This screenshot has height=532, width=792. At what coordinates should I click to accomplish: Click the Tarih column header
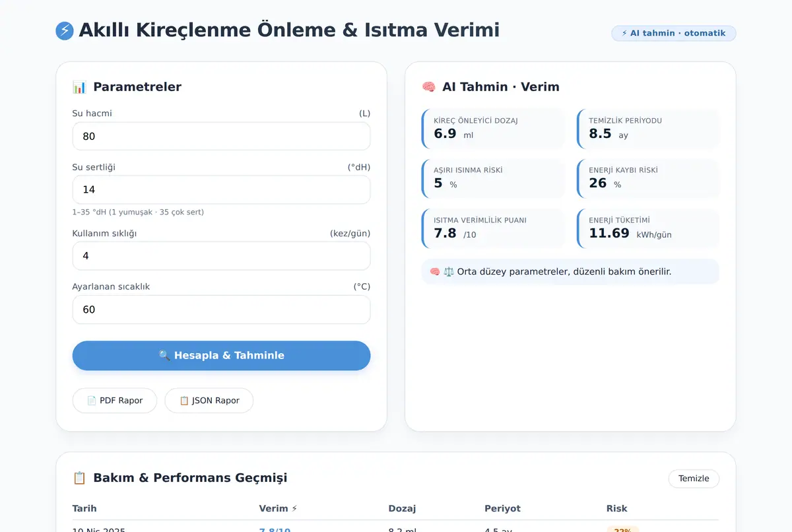coord(84,508)
